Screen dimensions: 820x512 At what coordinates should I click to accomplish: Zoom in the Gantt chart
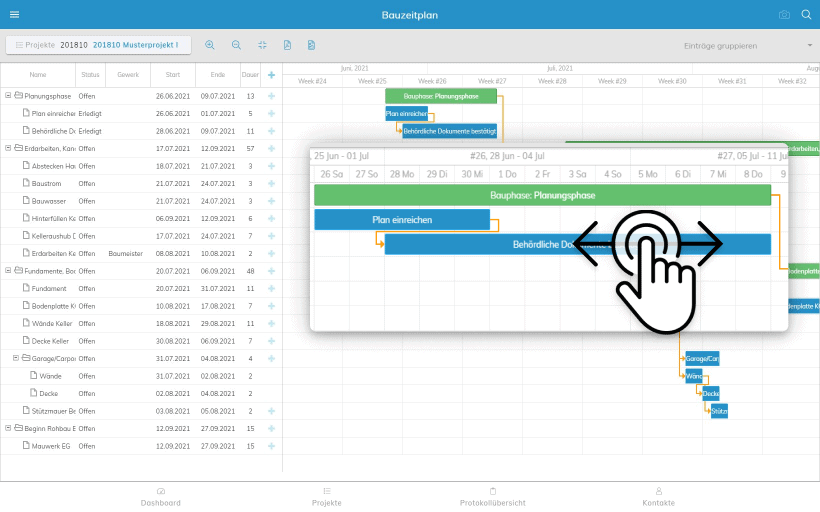[x=210, y=45]
